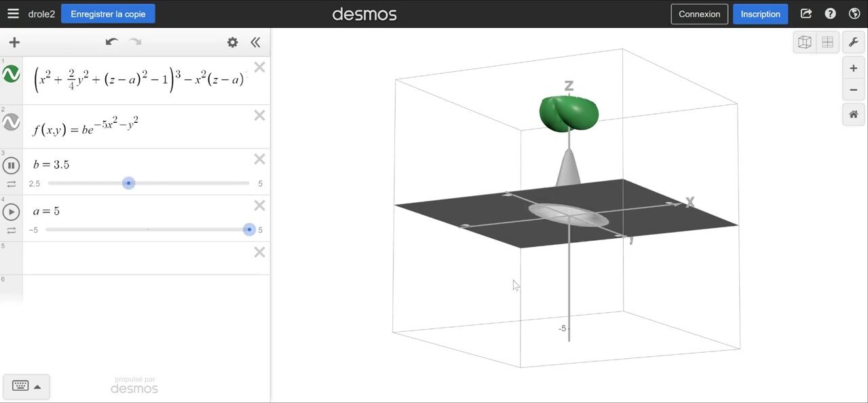Pause the animation of slider b

tap(12, 165)
